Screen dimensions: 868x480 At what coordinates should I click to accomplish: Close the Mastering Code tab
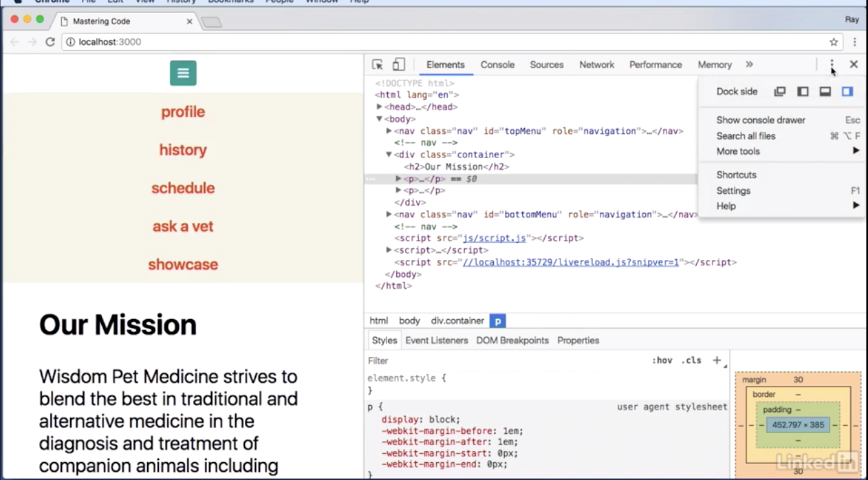pyautogui.click(x=190, y=21)
